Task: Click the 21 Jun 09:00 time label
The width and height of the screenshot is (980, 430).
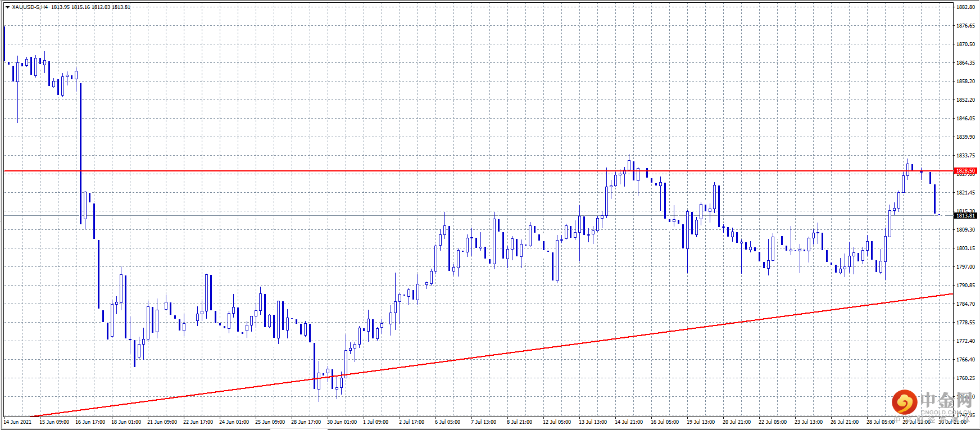Action: click(x=162, y=422)
